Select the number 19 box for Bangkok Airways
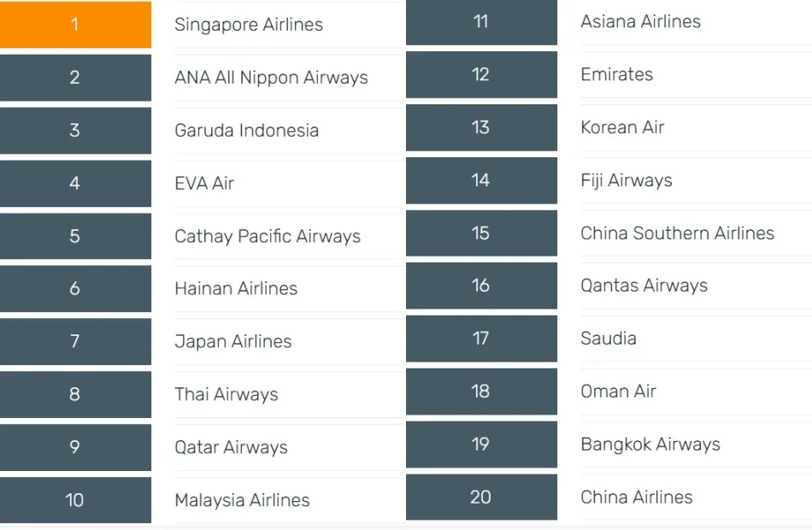812x530 pixels. coord(481,445)
